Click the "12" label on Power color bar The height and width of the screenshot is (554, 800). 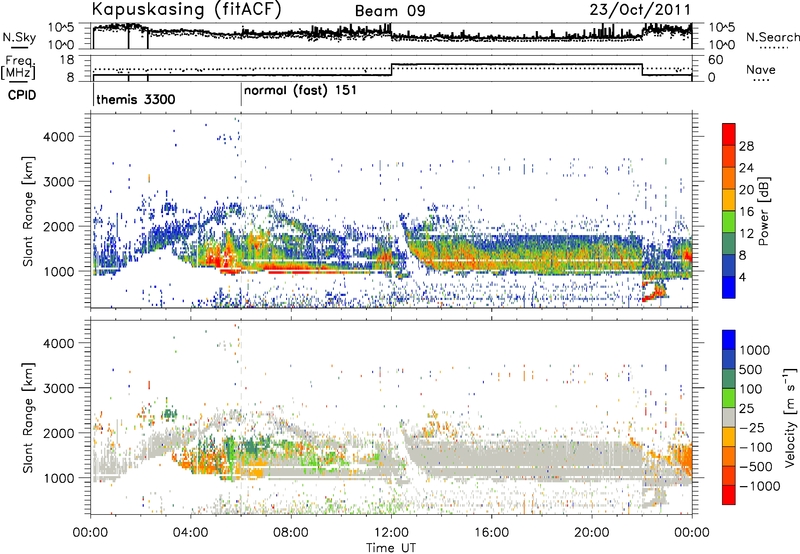(x=746, y=234)
